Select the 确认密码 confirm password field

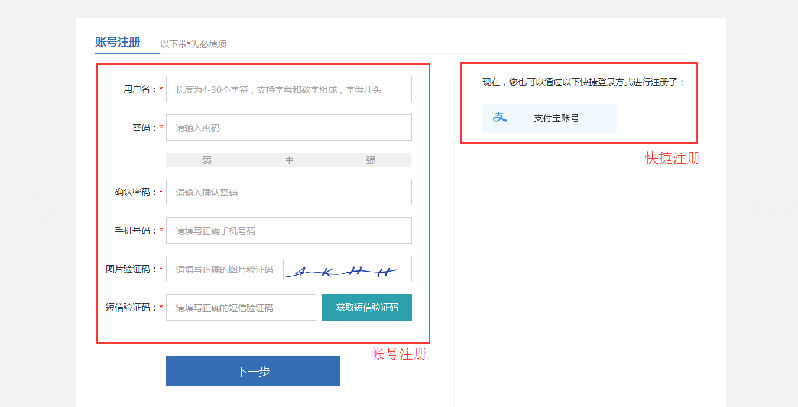click(x=289, y=191)
